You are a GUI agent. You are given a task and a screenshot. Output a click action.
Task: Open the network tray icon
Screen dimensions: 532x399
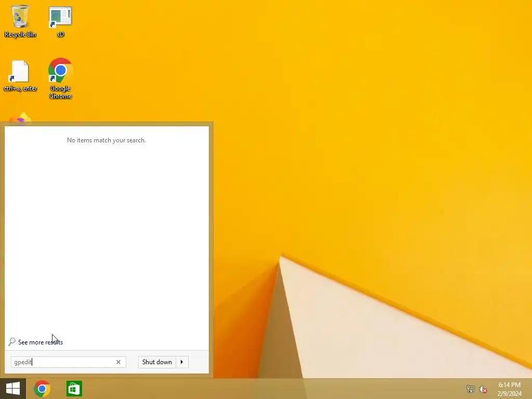[470, 389]
